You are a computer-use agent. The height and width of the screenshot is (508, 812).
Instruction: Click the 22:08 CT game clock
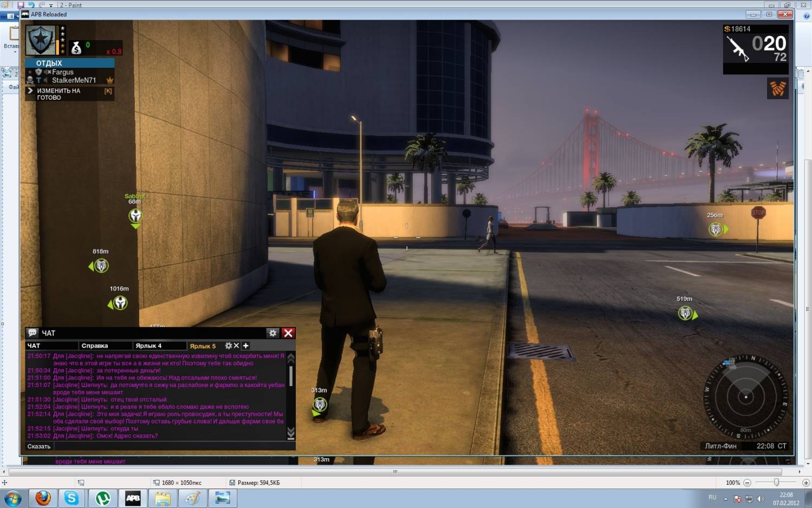point(771,446)
